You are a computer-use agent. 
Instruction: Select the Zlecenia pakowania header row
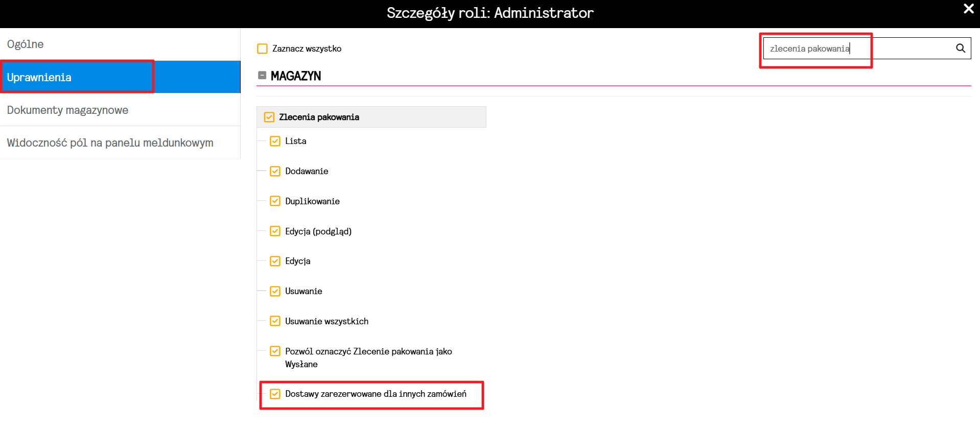[371, 117]
